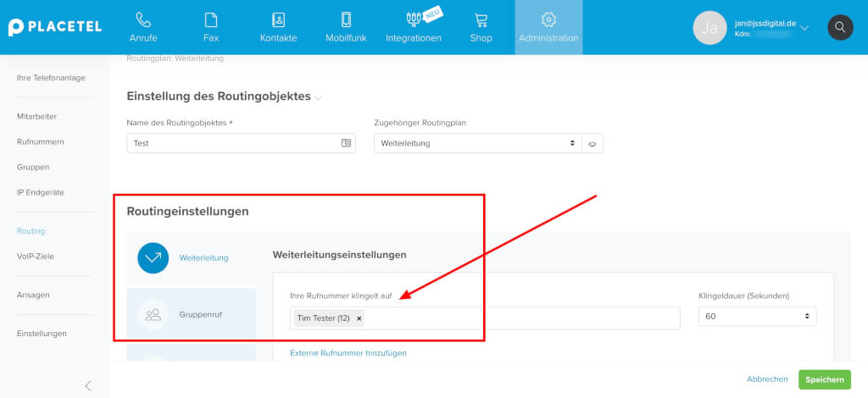
Task: Expand the account dropdown arrow
Action: coord(805,28)
